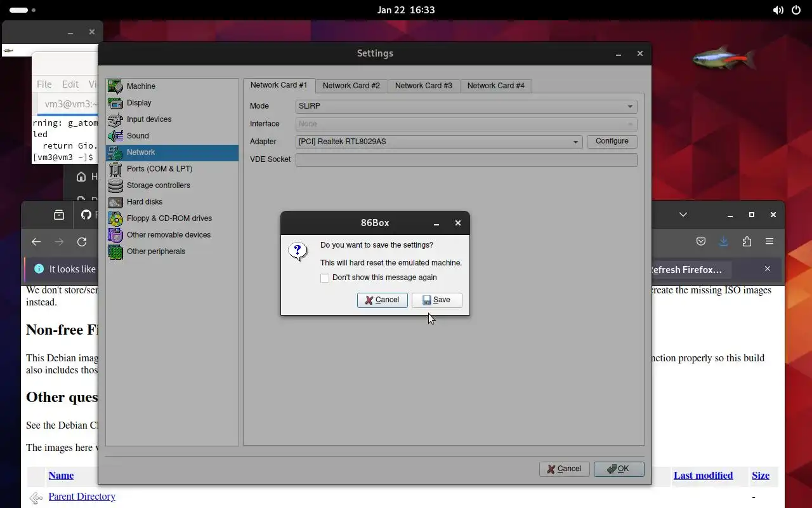Click the Storage controllers label
The height and width of the screenshot is (508, 812).
159,185
